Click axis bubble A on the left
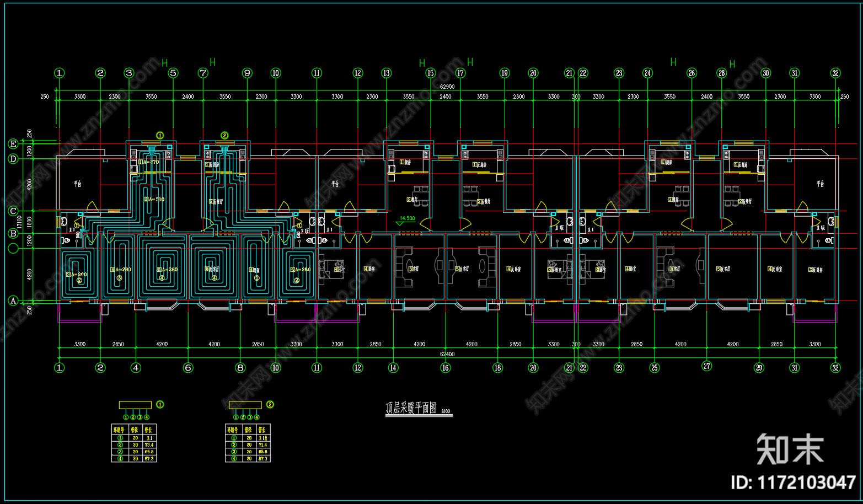863x504 pixels. (13, 301)
